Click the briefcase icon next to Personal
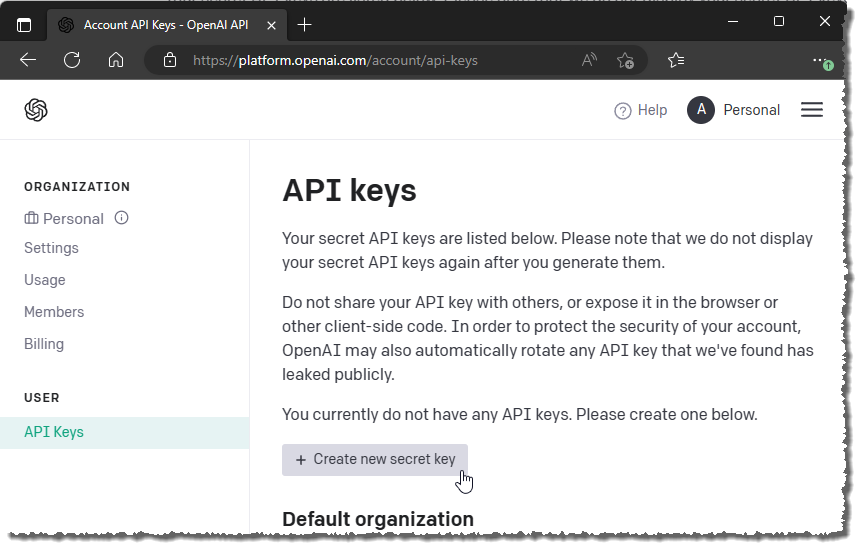Image resolution: width=863 pixels, height=551 pixels. (x=31, y=218)
